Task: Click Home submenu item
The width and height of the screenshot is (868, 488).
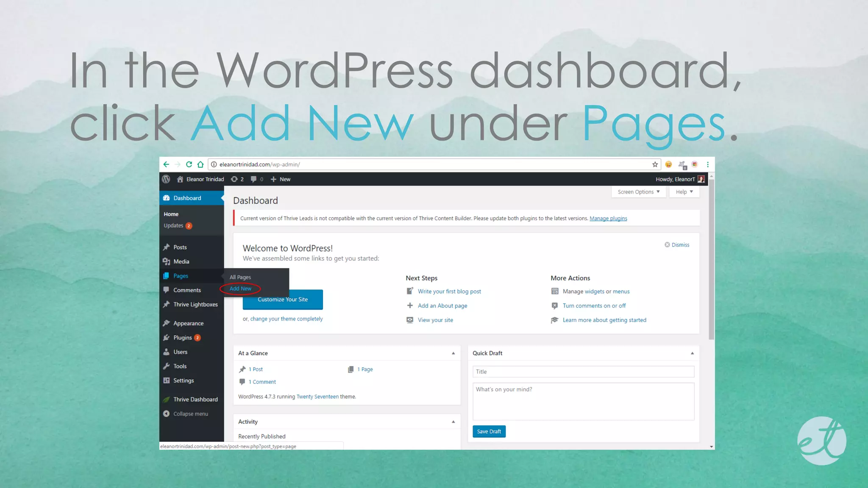Action: point(171,214)
